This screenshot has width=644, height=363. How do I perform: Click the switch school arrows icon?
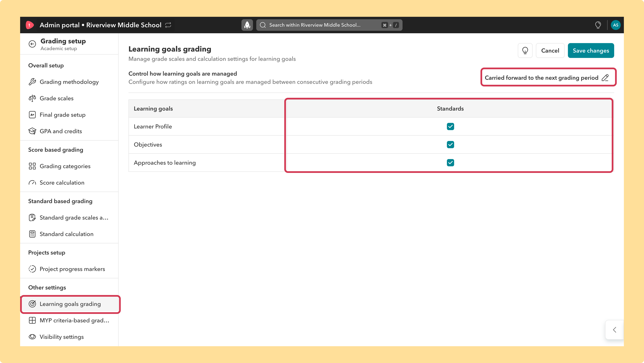pyautogui.click(x=168, y=25)
